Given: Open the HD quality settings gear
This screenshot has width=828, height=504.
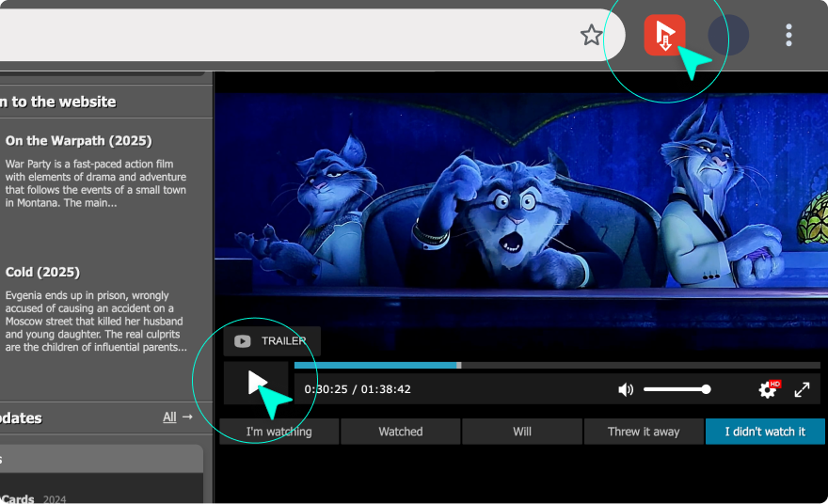Looking at the screenshot, I should tap(768, 389).
